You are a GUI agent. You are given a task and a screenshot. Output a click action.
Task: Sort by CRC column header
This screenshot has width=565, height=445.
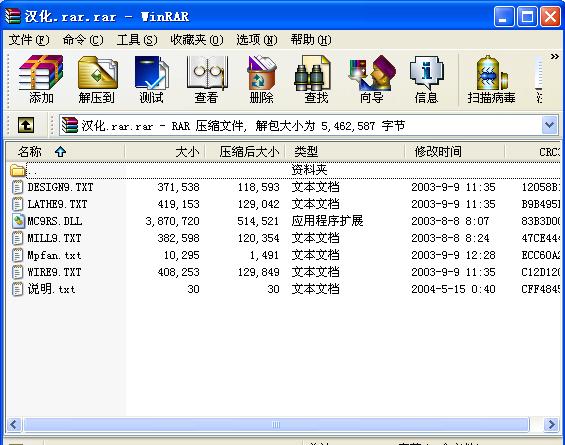tap(533, 152)
